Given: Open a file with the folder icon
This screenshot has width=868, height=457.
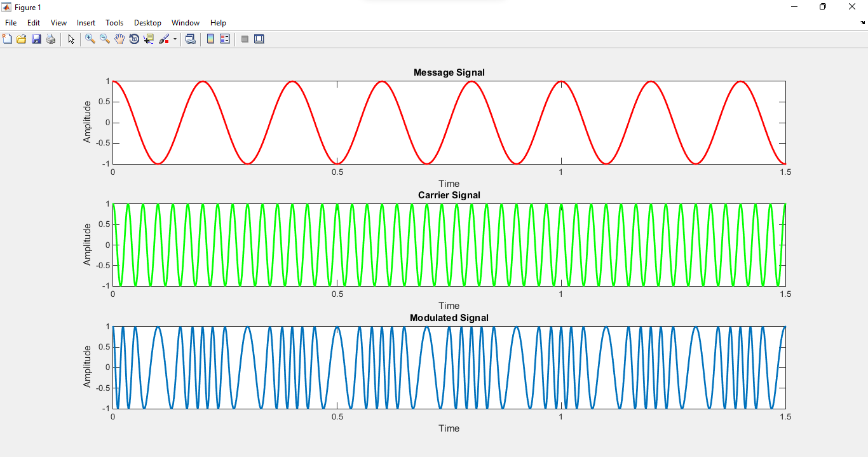Looking at the screenshot, I should tap(22, 39).
